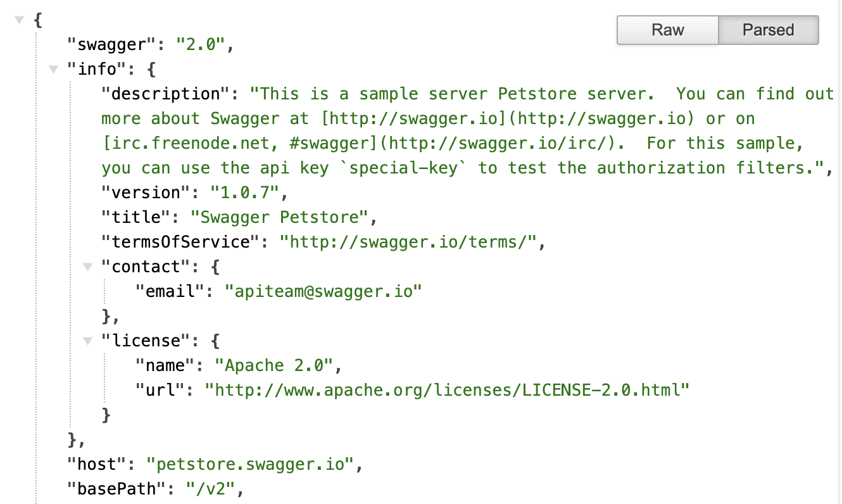Switch to the Raw tab
Screen dimensions: 842x504
pos(667,30)
